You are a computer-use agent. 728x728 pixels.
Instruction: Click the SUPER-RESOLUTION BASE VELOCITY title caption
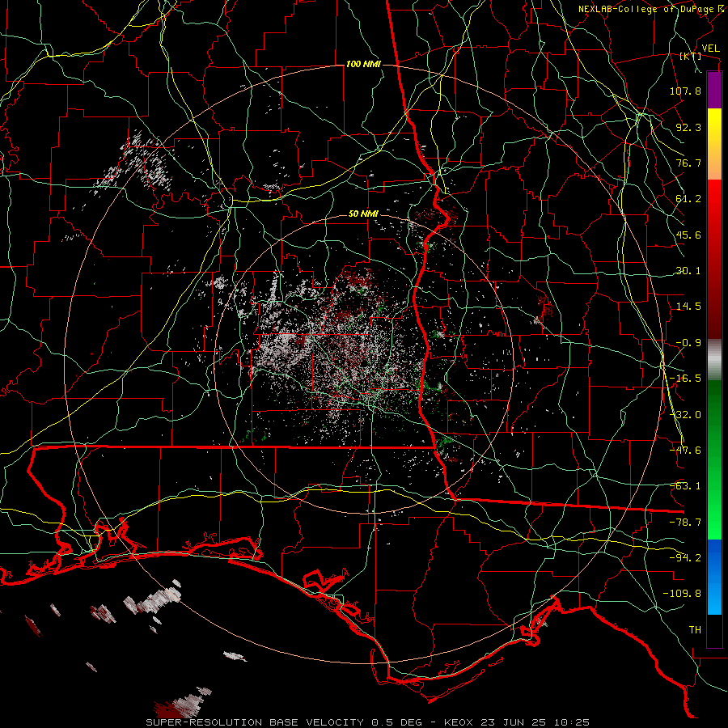click(x=255, y=722)
